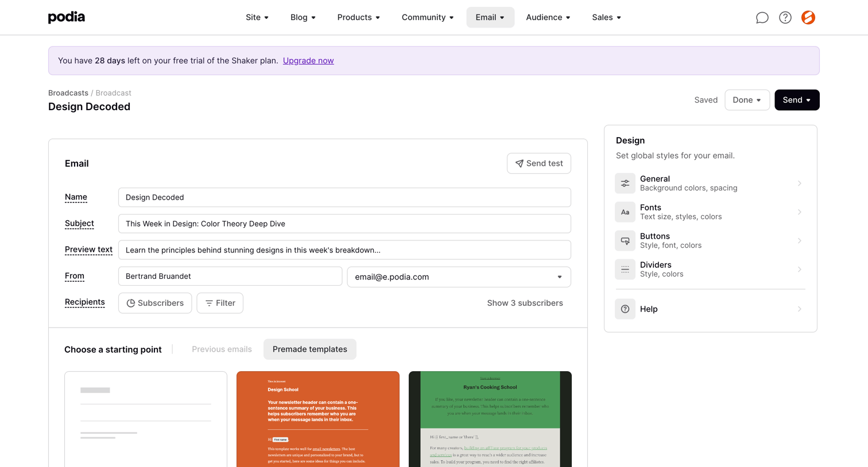Viewport: 868px width, 467px height.
Task: Expand the Buttons settings chevron
Action: point(800,241)
